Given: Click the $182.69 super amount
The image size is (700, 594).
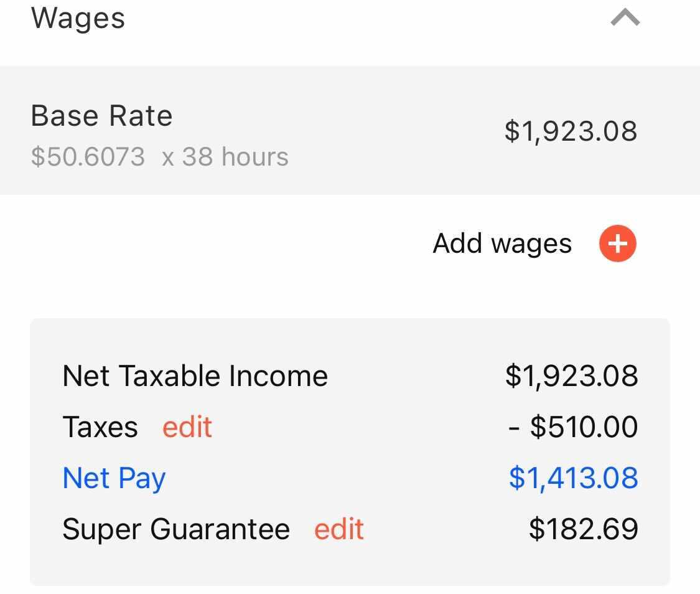Looking at the screenshot, I should (x=583, y=530).
